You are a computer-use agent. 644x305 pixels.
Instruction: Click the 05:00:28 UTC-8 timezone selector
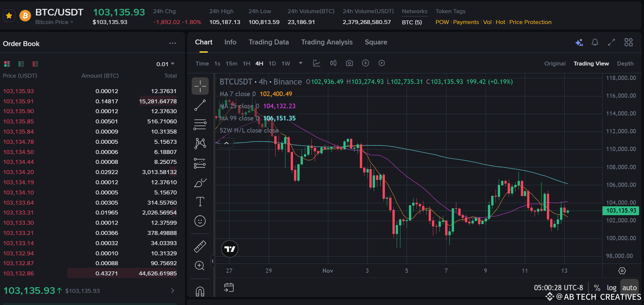click(x=558, y=288)
